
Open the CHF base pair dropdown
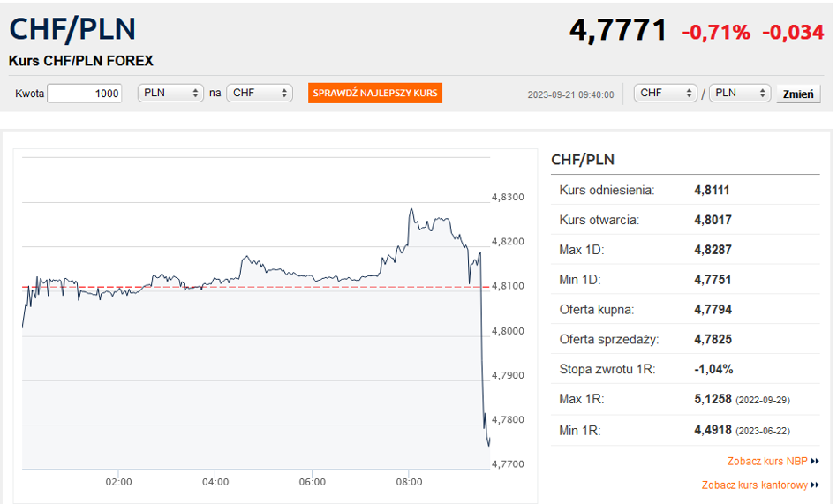click(666, 93)
